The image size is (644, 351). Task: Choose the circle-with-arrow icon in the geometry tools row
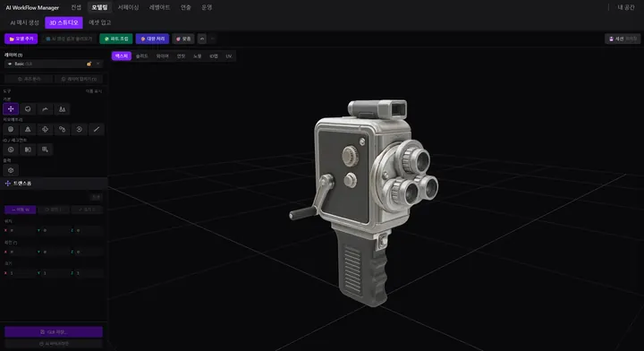(80, 129)
